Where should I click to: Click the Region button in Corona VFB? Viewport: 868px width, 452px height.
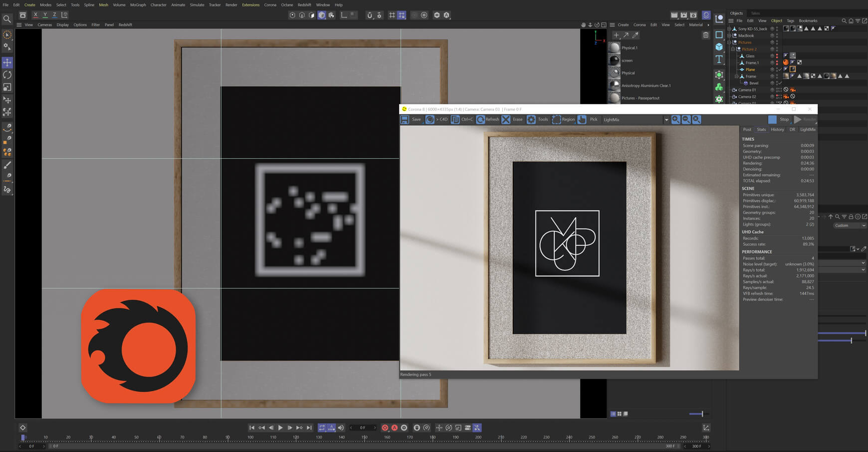tap(563, 119)
